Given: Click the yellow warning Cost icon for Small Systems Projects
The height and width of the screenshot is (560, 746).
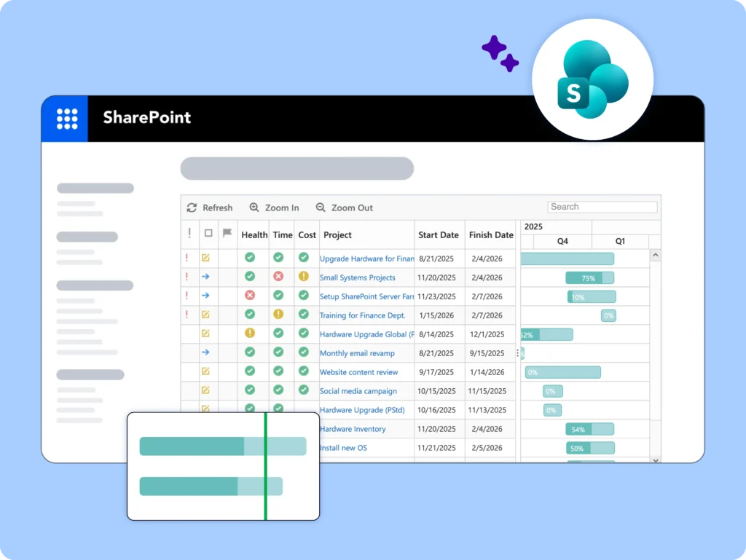Looking at the screenshot, I should click(304, 277).
